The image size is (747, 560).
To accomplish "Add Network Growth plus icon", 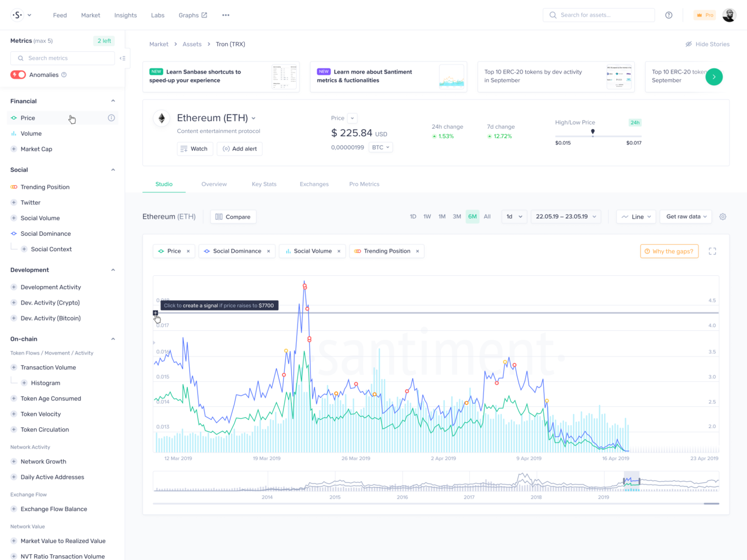I will (14, 462).
